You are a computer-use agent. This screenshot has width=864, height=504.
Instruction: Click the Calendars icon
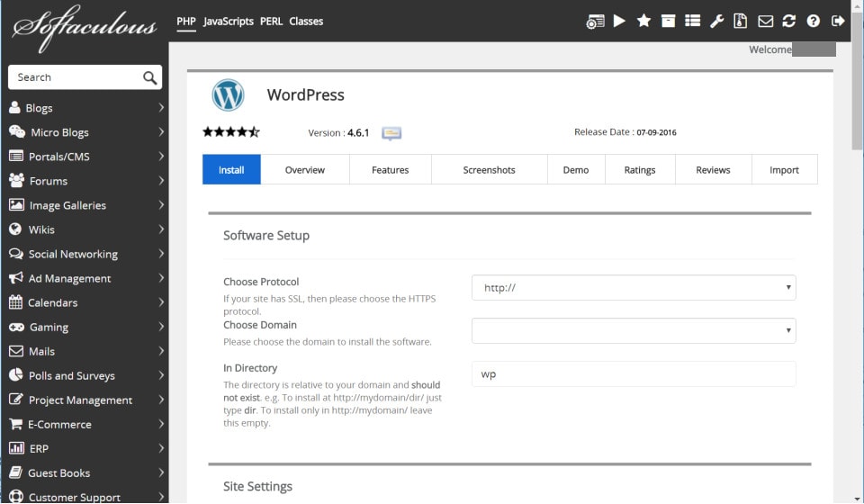tap(15, 301)
